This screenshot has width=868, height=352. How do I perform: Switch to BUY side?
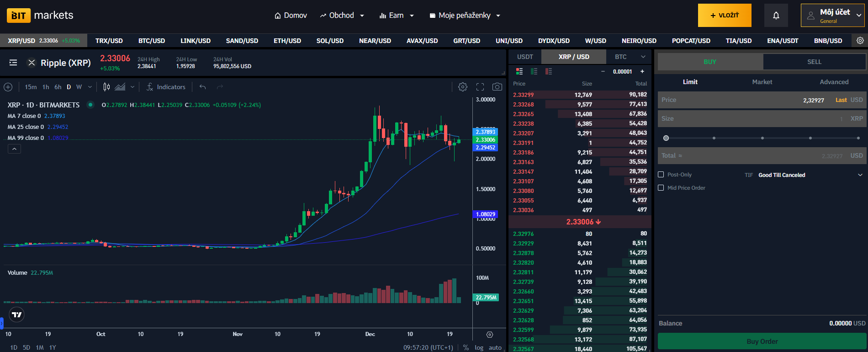pos(710,62)
